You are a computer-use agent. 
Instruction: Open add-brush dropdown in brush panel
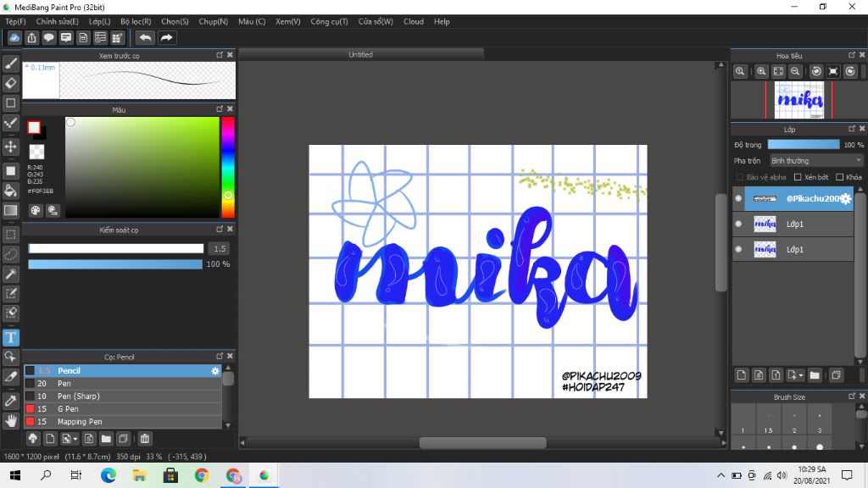70,439
